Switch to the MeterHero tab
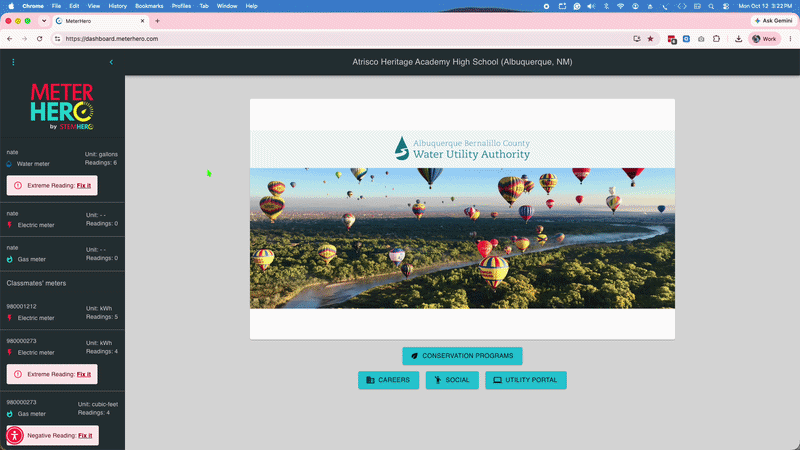This screenshot has width=800, height=450. tap(99, 21)
